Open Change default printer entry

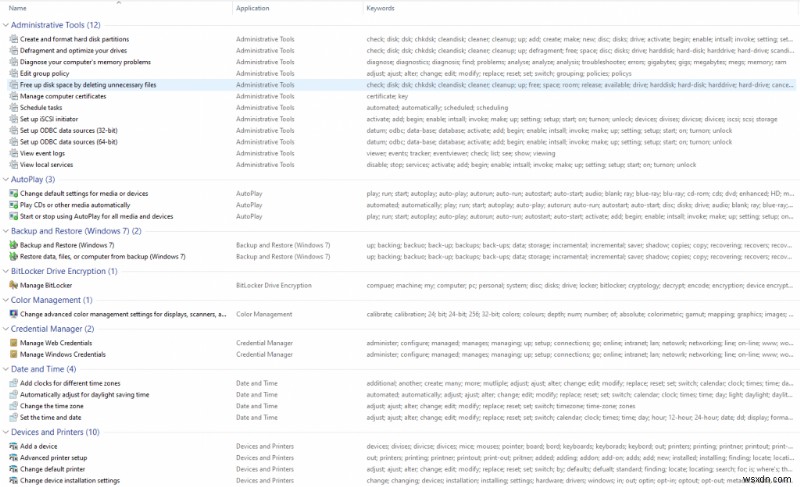[53, 469]
